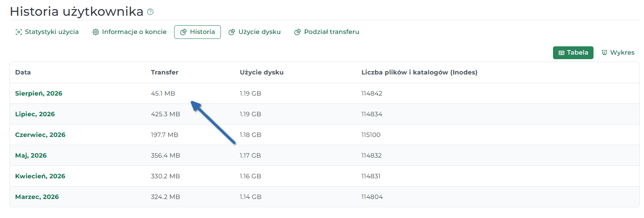The width and height of the screenshot is (644, 218).
Task: Select the 114832 inodes value
Action: (x=371, y=156)
